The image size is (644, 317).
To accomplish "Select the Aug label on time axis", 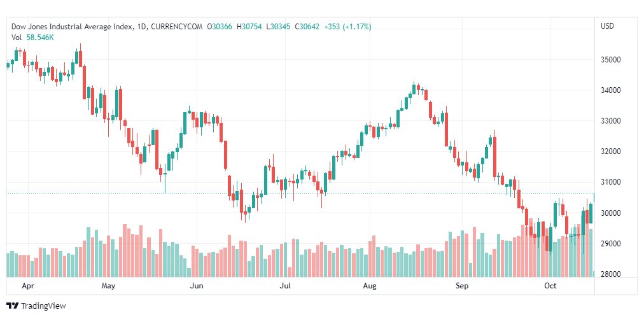I will click(370, 285).
